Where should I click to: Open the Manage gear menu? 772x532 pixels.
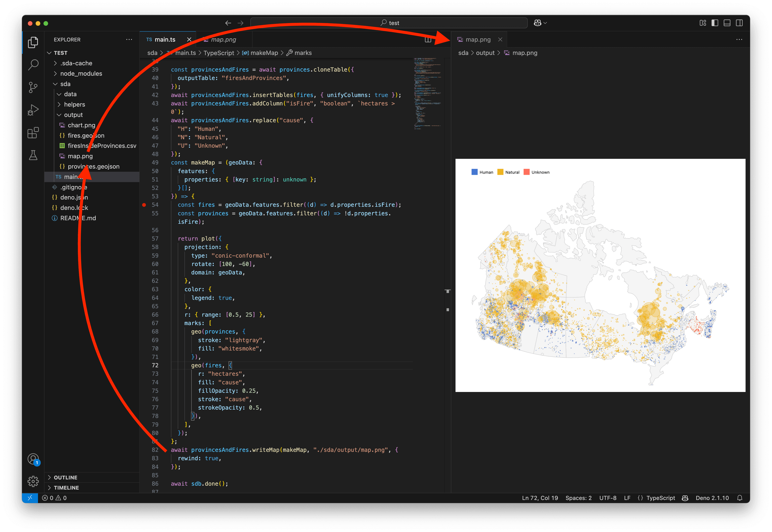(33, 481)
